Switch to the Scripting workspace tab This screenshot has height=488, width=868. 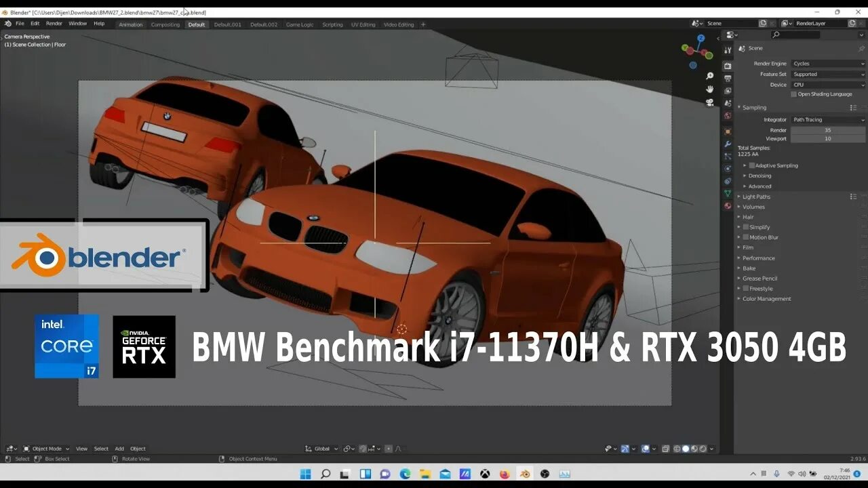(x=332, y=24)
